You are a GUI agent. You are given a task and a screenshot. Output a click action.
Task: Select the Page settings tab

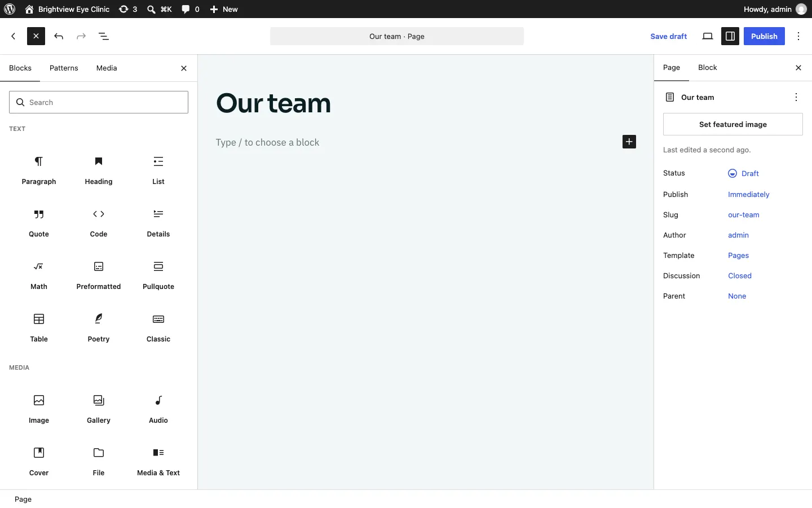coord(672,68)
